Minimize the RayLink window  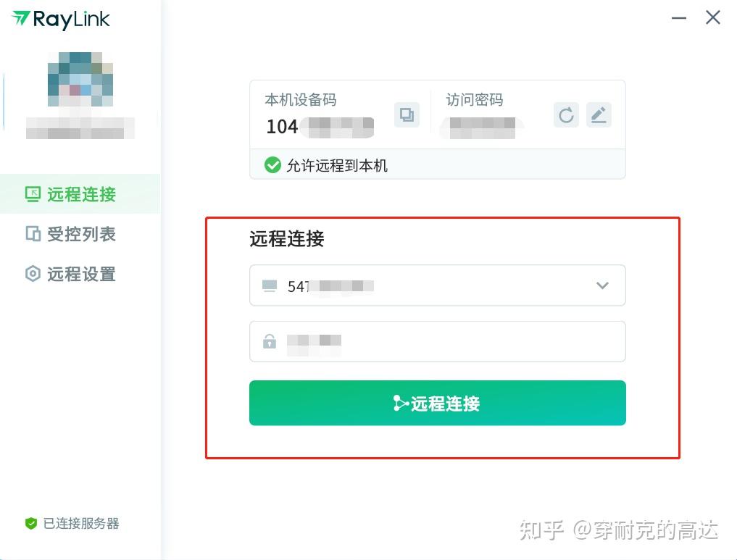(x=679, y=18)
